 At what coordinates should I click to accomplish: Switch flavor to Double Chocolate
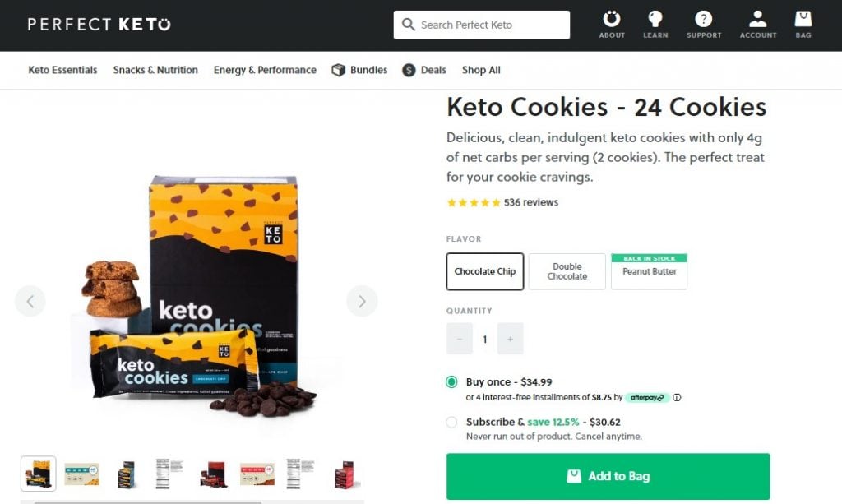point(567,270)
